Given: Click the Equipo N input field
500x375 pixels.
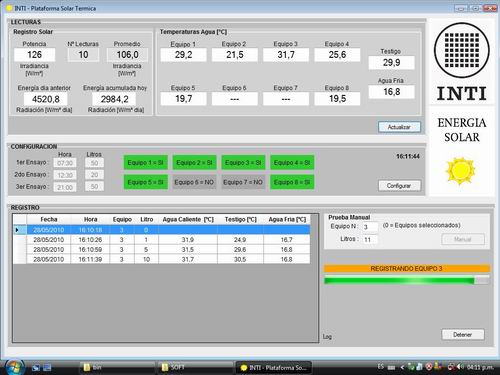Looking at the screenshot, I should click(370, 227).
